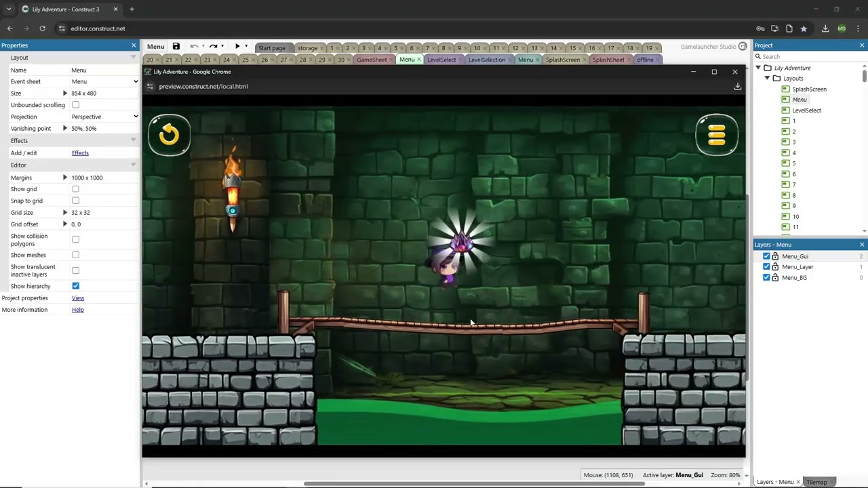Toggle the lock icon on Menu_BG layer
868x488 pixels.
(775, 277)
